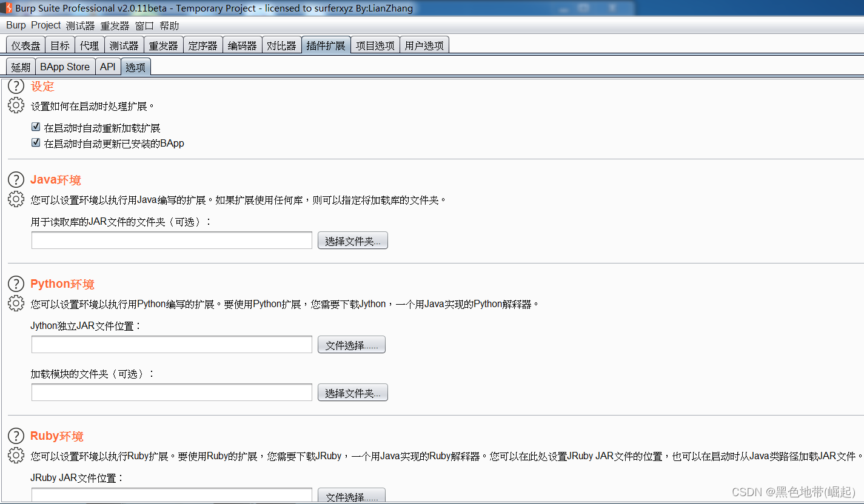The image size is (864, 504).
Task: Open gear options for Python环境
Action: pos(16,303)
